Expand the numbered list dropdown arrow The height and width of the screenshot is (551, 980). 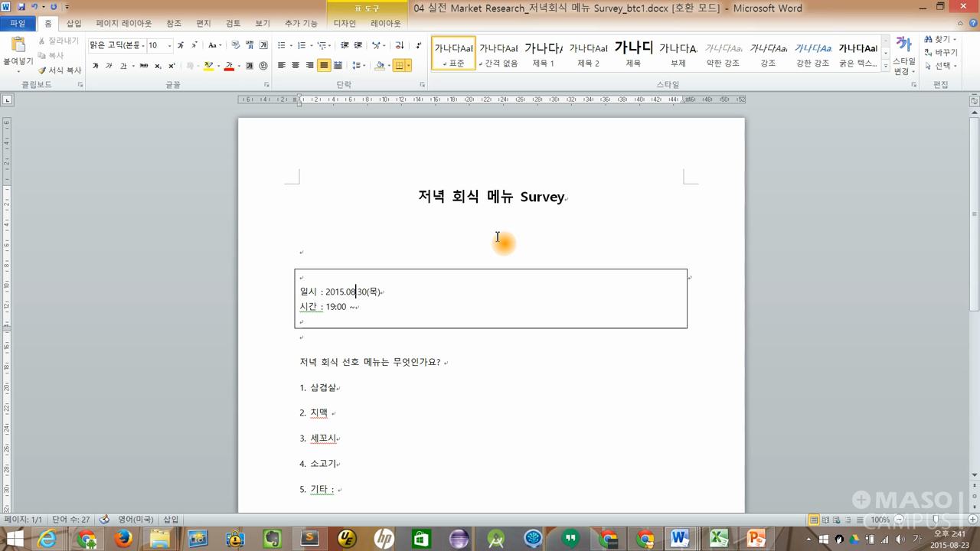(311, 45)
